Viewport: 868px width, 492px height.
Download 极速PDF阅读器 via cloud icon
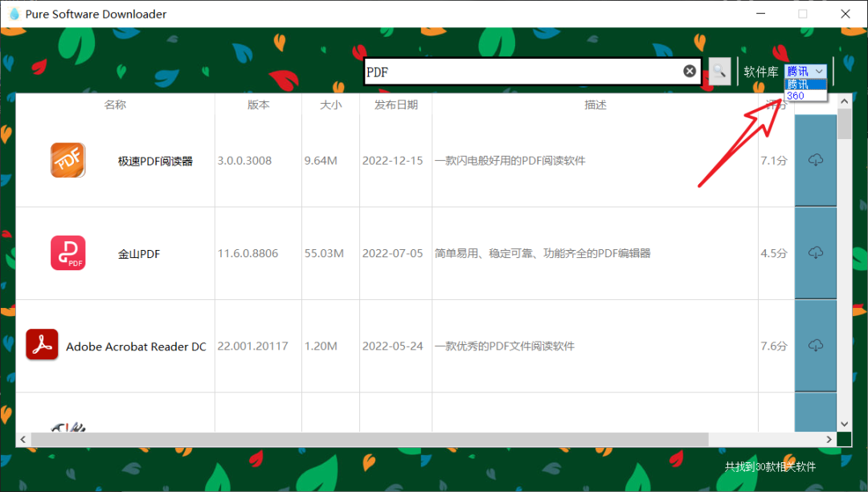[816, 160]
